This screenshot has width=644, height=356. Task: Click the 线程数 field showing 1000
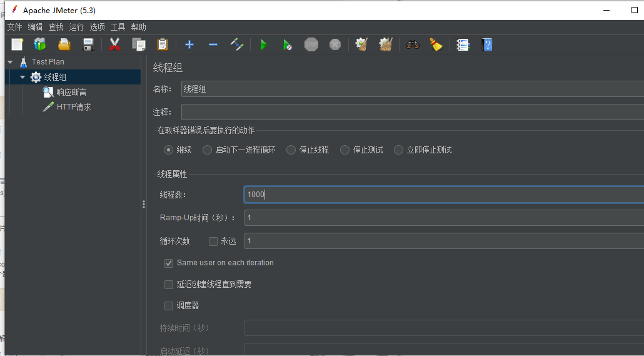444,195
